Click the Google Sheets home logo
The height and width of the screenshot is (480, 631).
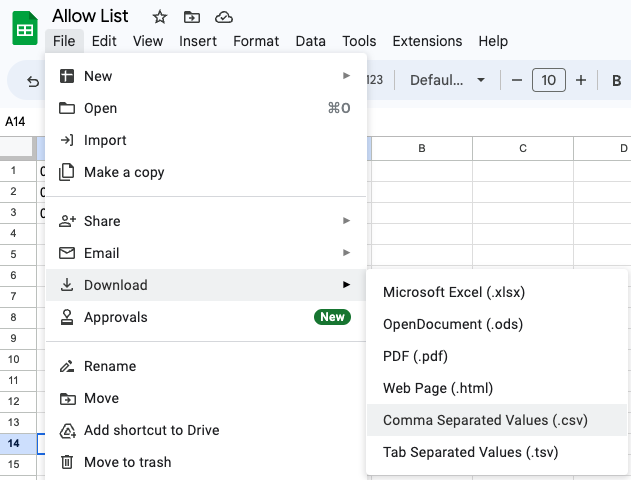(x=25, y=28)
